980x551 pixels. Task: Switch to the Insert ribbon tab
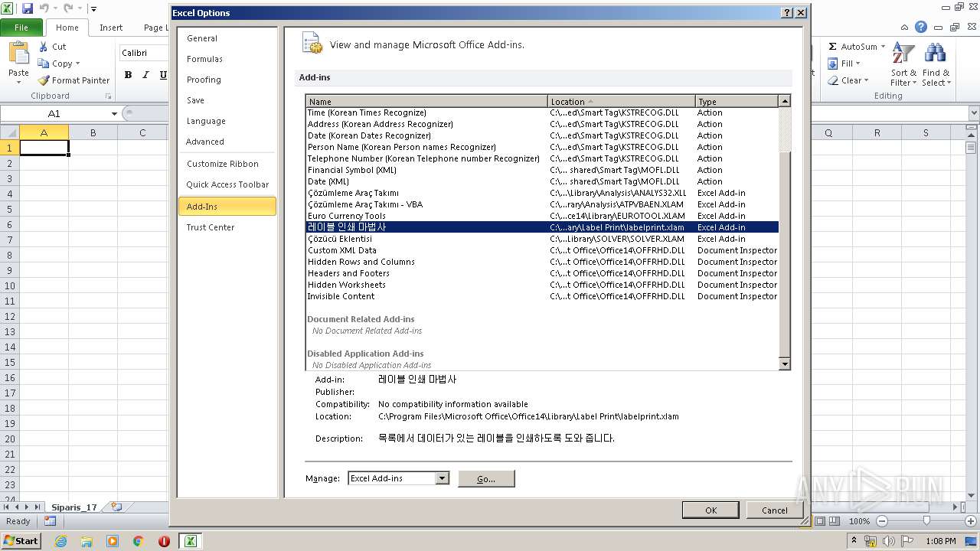pos(111,27)
